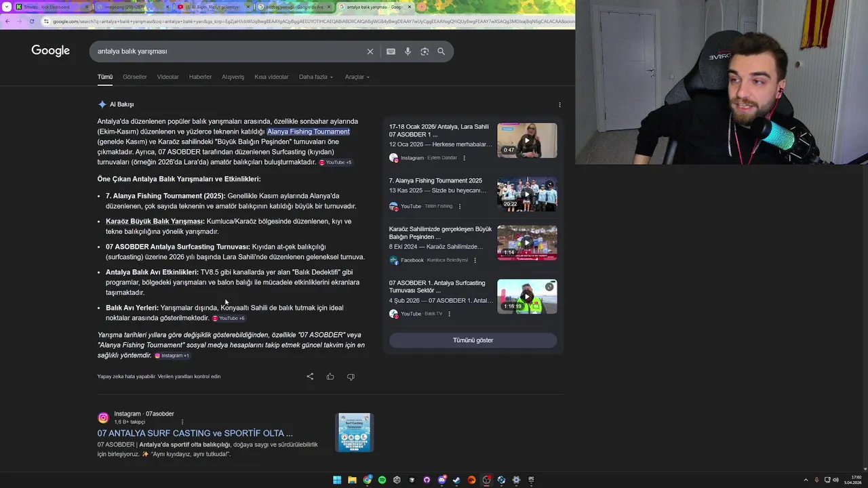868x488 pixels.
Task: Open Steam from the taskbar
Action: (456, 480)
